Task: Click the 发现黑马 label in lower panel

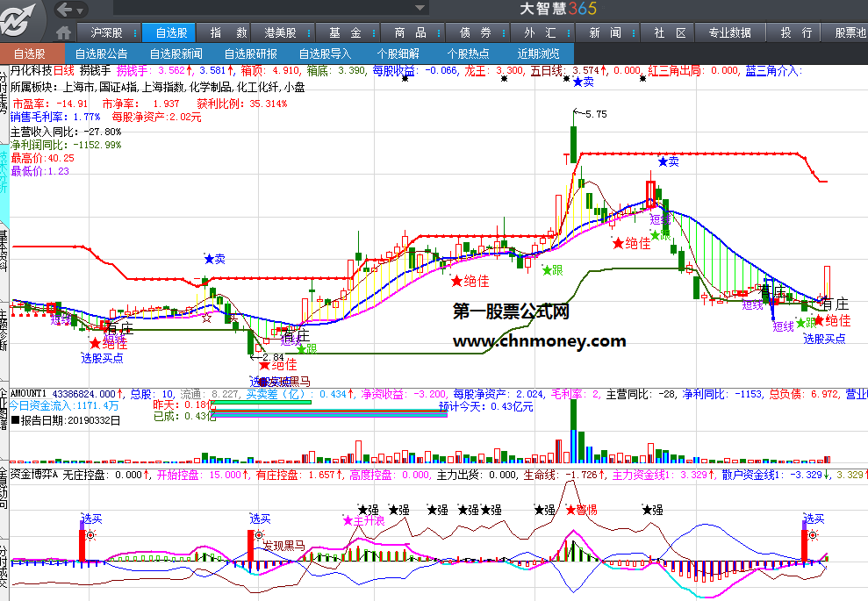Action: click(x=283, y=546)
